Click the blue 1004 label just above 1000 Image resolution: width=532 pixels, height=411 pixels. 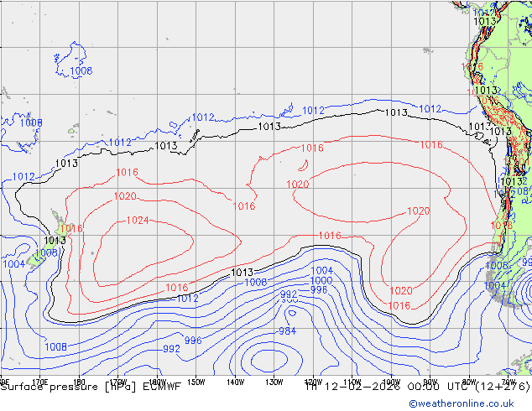point(322,271)
